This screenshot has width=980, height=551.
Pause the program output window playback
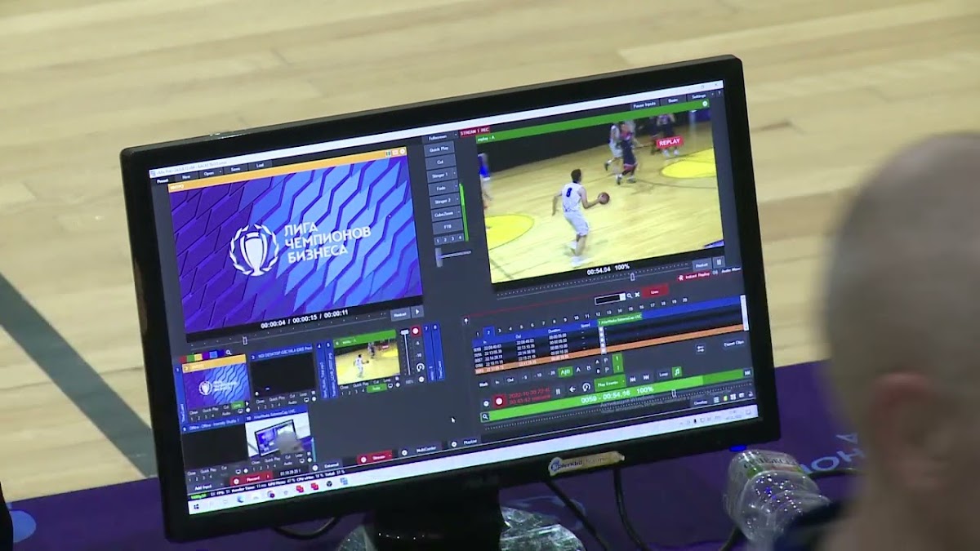(719, 262)
